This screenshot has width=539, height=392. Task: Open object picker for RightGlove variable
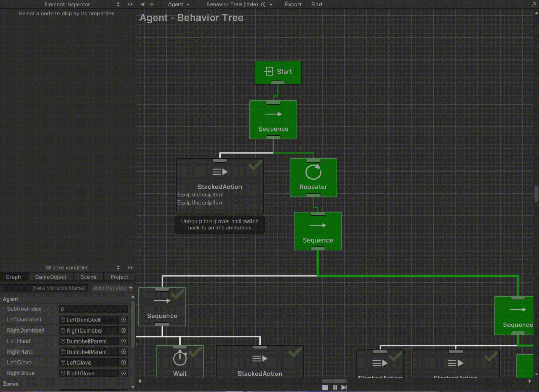coord(124,374)
